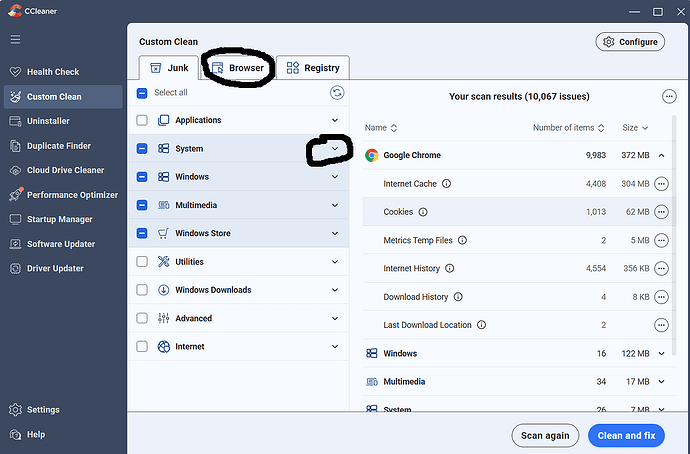Switch to the Registry tab
Viewport: 690px width, 454px height.
coord(313,68)
